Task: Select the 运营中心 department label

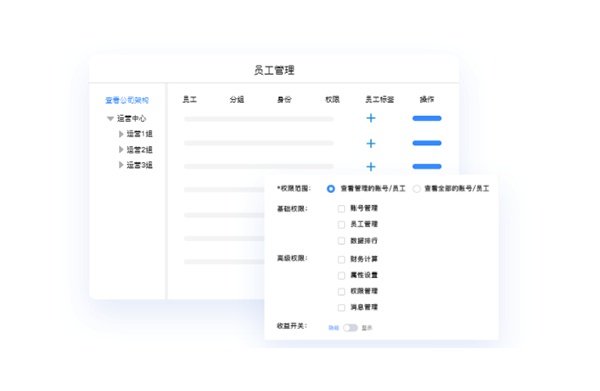Action: click(x=131, y=119)
